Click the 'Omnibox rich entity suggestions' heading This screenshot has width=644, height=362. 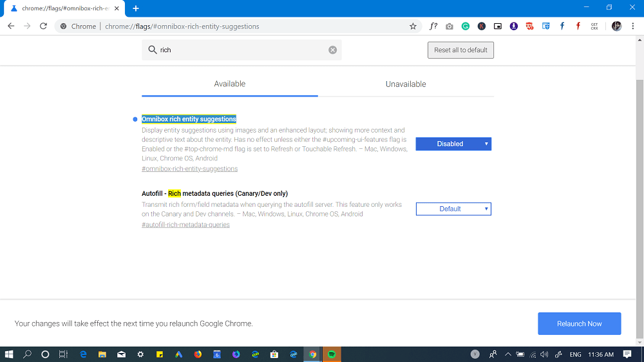pos(189,119)
